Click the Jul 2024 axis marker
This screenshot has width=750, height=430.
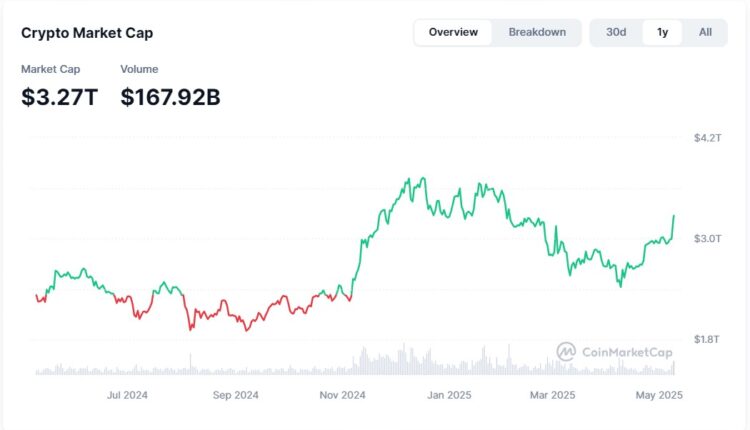click(127, 395)
